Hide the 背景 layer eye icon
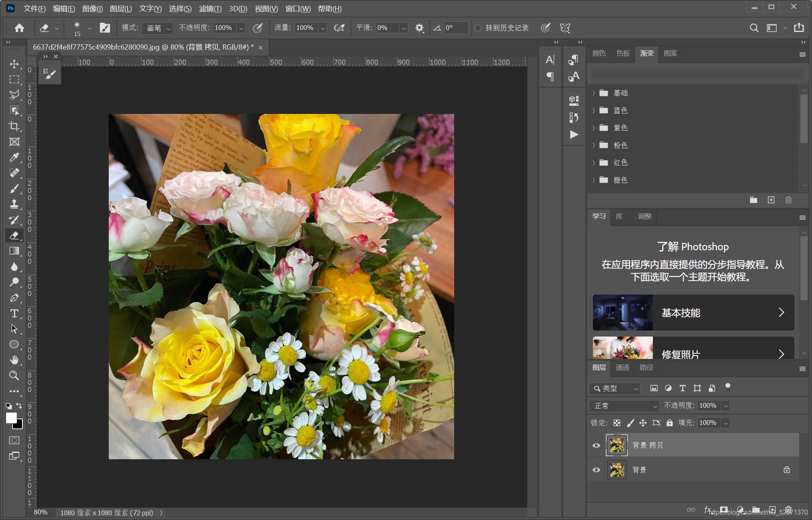812x520 pixels. click(x=596, y=470)
